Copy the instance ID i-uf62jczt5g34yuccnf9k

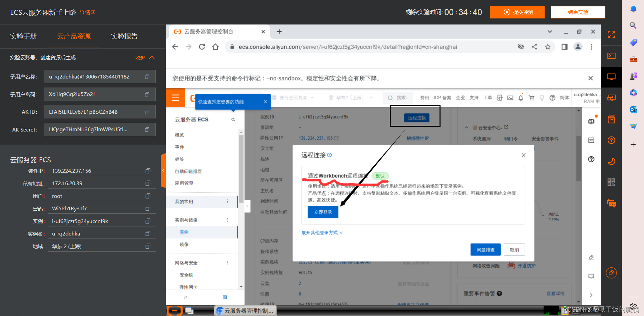click(148, 221)
